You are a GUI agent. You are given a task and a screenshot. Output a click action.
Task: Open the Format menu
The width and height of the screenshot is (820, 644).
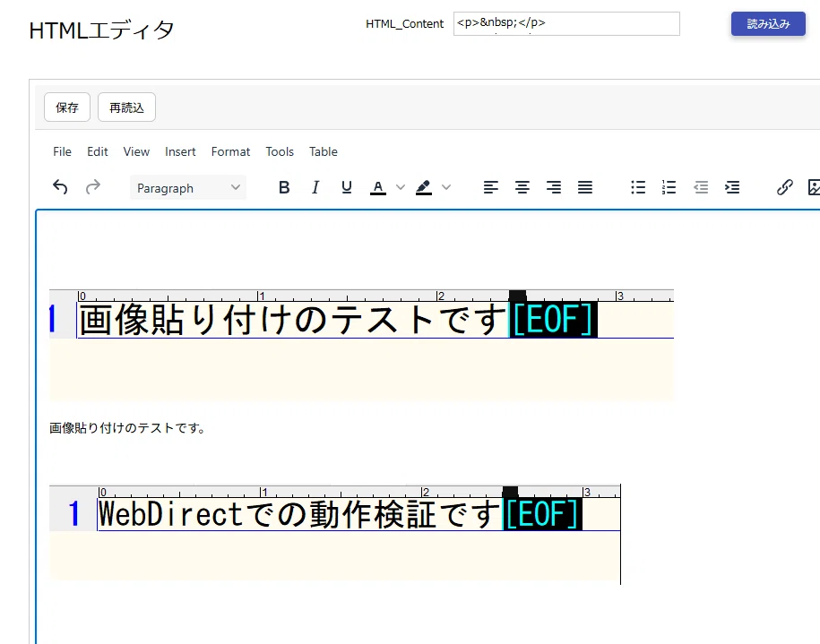pos(230,151)
